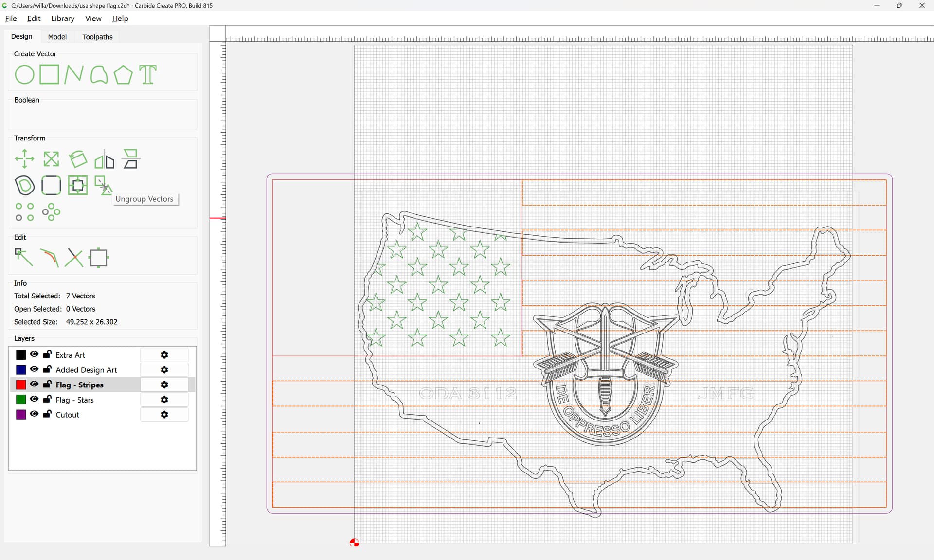The height and width of the screenshot is (560, 934).
Task: Click the Ungroup Vectors icon
Action: (x=103, y=186)
